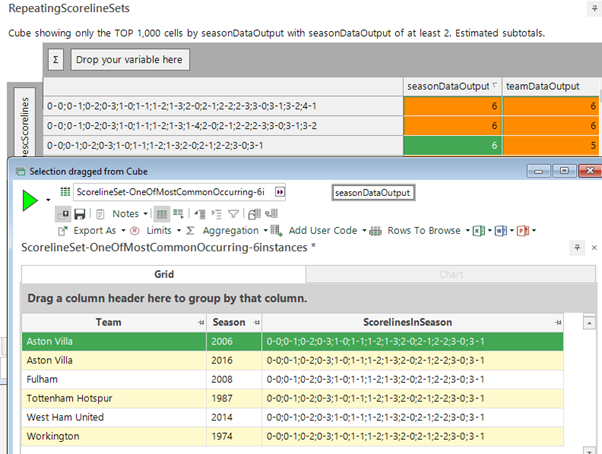Open the Rows To Browse dropdown

[428, 231]
